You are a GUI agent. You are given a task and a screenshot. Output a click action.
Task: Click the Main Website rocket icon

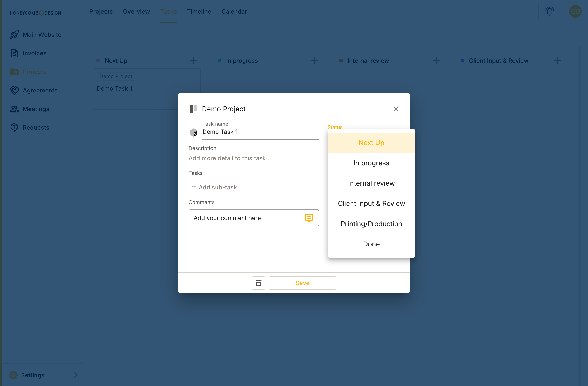(14, 35)
